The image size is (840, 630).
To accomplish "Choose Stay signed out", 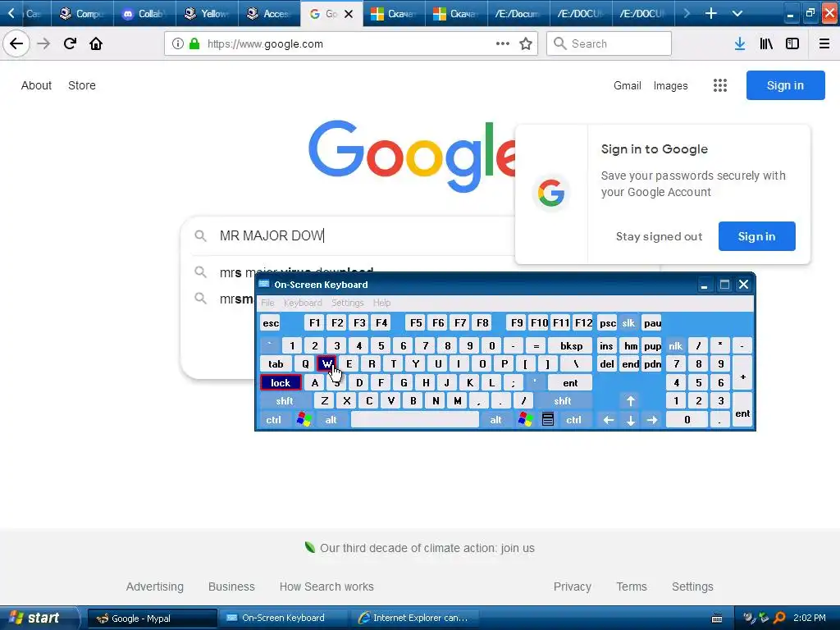I will [659, 236].
